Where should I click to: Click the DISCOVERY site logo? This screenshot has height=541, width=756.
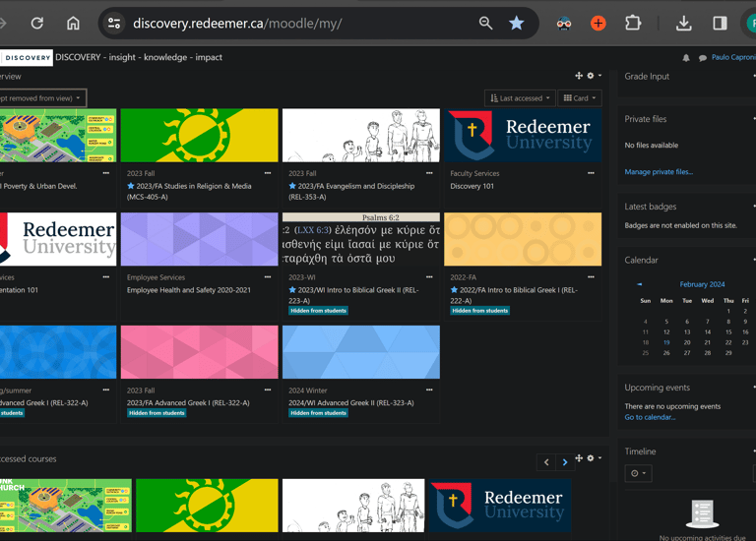[27, 58]
